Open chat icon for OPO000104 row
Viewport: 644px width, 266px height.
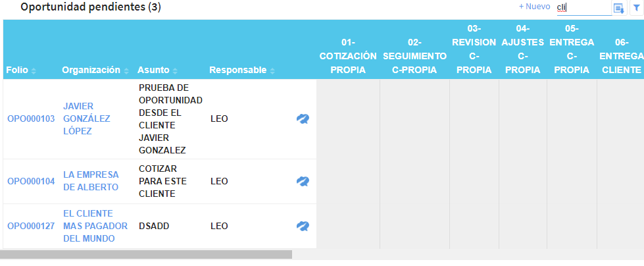(303, 181)
